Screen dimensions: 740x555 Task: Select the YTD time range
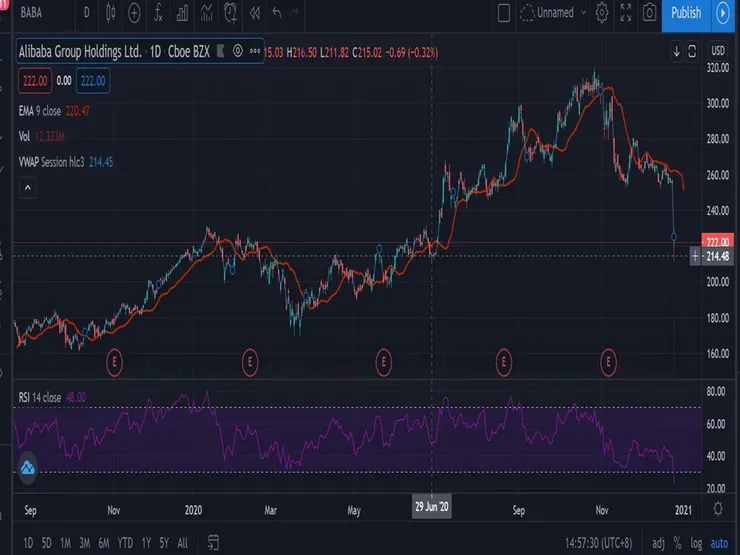point(125,543)
